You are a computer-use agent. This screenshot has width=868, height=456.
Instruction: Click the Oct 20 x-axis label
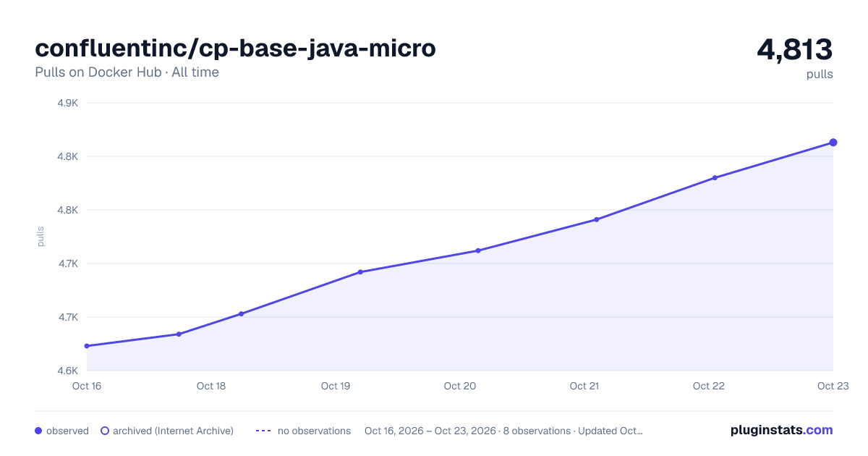[x=460, y=386]
